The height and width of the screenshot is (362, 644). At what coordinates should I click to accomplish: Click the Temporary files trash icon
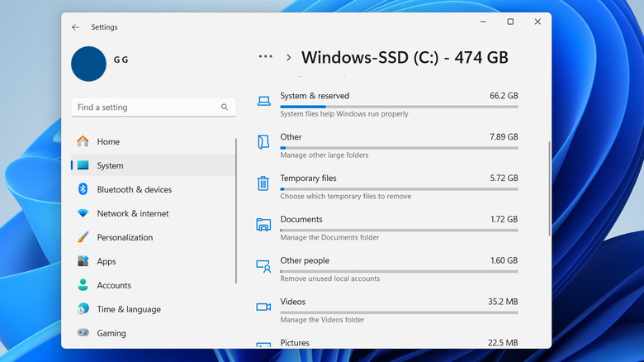(x=263, y=183)
